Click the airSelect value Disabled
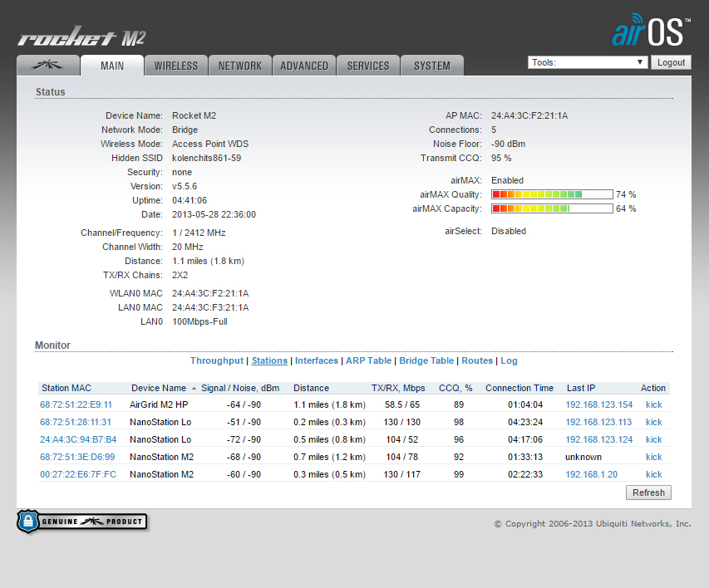Screen dimensions: 709x588 (509, 231)
